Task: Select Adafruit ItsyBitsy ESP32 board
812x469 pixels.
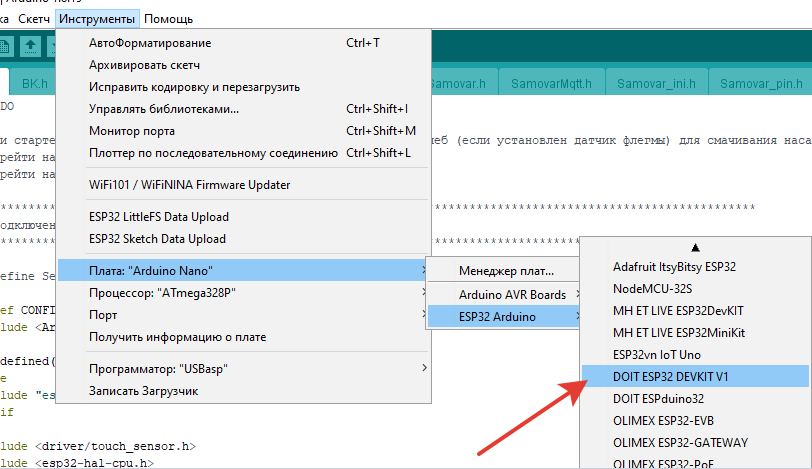Action: click(695, 267)
